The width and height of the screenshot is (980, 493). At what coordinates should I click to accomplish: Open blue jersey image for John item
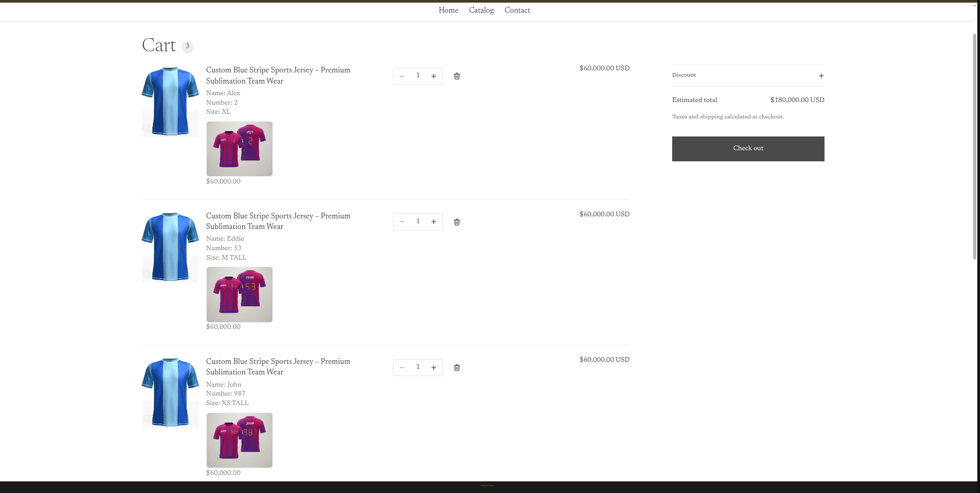tap(170, 392)
